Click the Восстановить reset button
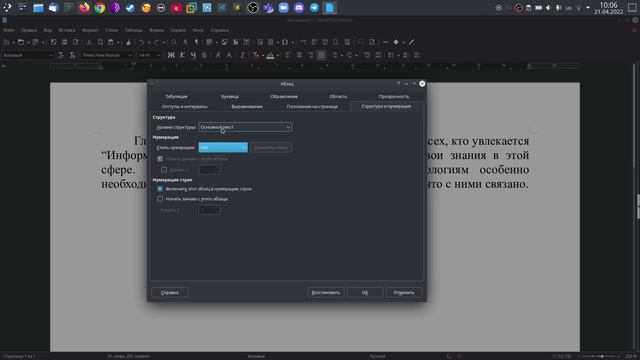Image resolution: width=640 pixels, height=360 pixels. (326, 293)
